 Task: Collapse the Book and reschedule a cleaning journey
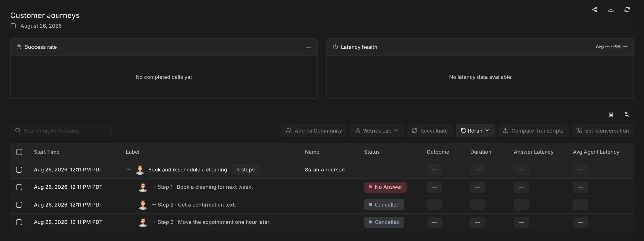(129, 169)
